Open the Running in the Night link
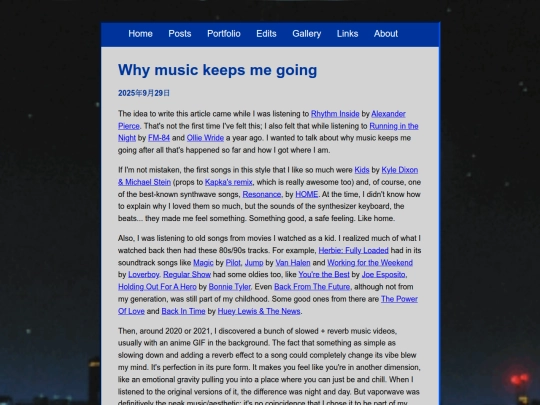 point(394,126)
